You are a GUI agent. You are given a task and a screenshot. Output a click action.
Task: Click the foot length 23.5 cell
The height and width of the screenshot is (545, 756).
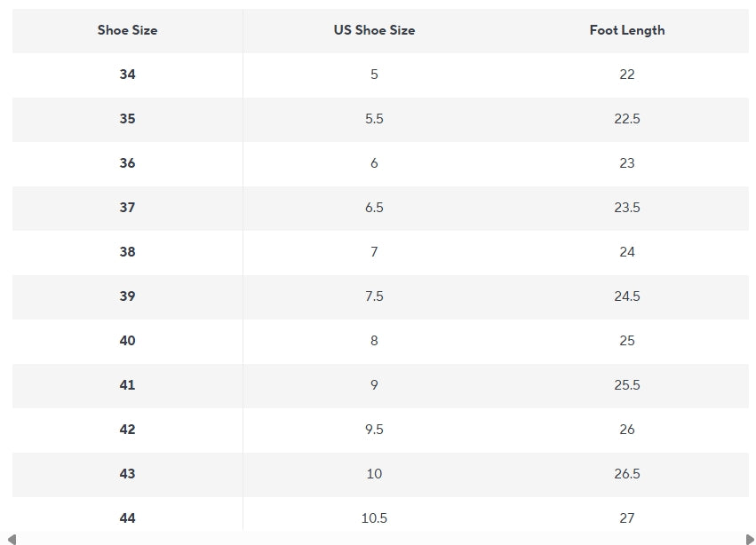pyautogui.click(x=626, y=208)
